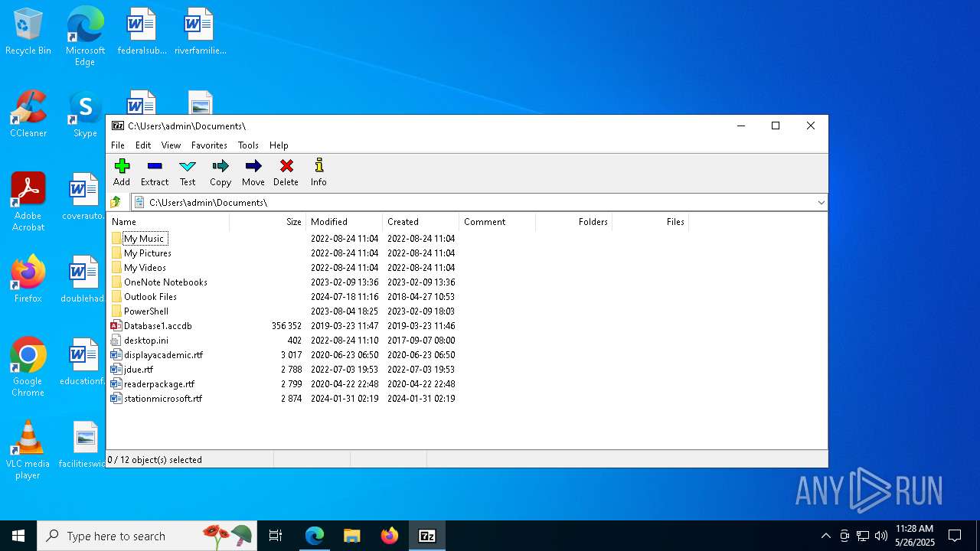The width and height of the screenshot is (980, 551).
Task: Click the Windows Start button
Action: point(18,536)
